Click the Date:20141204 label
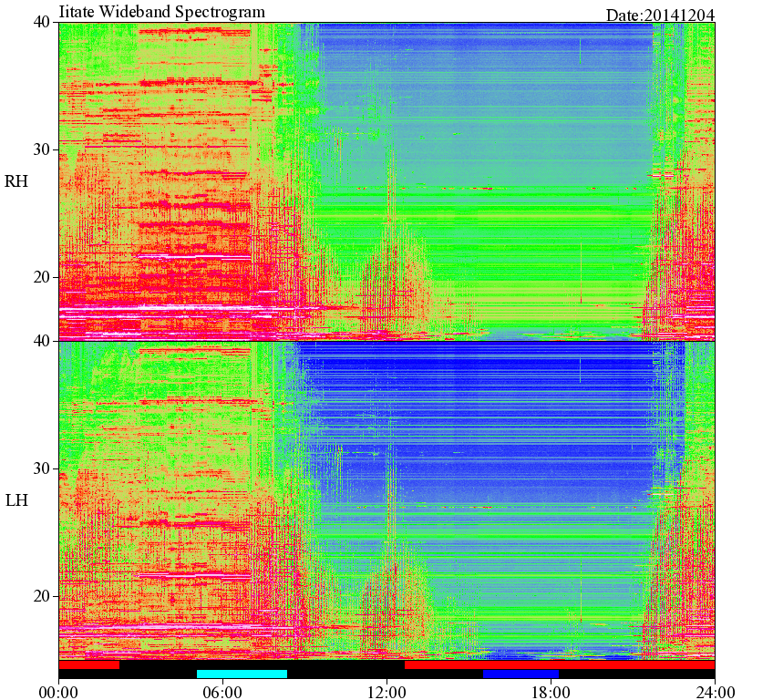This screenshot has height=700, width=773. [660, 15]
